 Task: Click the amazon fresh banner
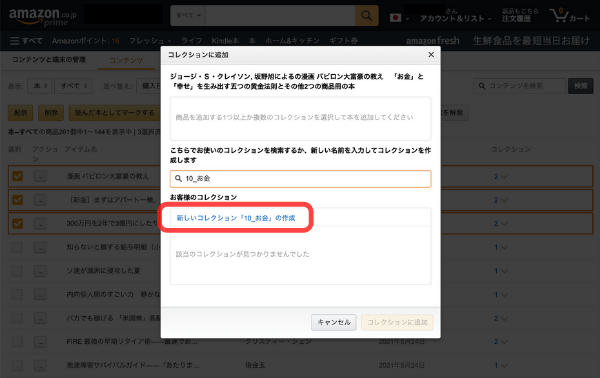tap(432, 41)
